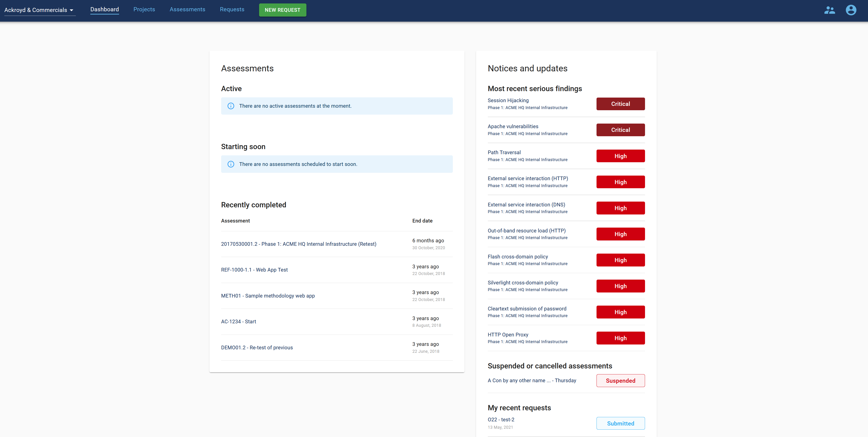Open the user account profile icon
Viewport: 868px width, 437px height.
tap(851, 10)
